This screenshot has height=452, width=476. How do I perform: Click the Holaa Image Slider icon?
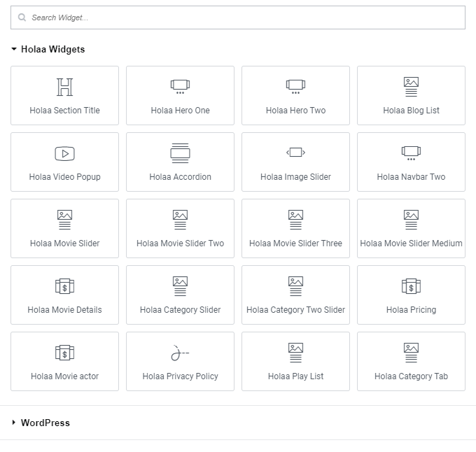click(295, 153)
